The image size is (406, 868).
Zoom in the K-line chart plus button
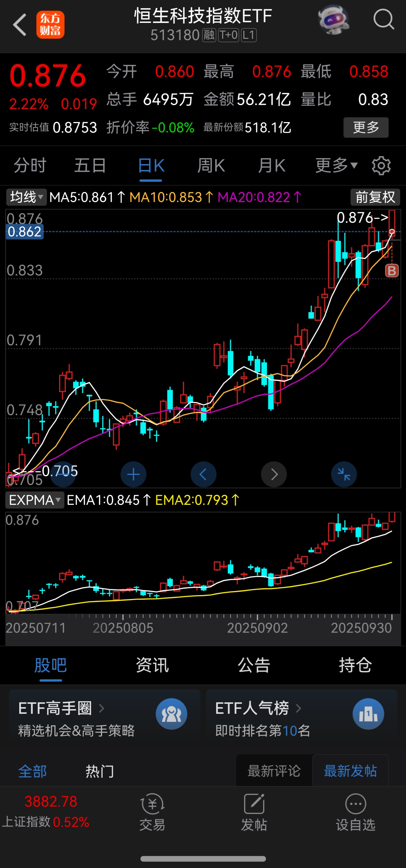pos(133,474)
